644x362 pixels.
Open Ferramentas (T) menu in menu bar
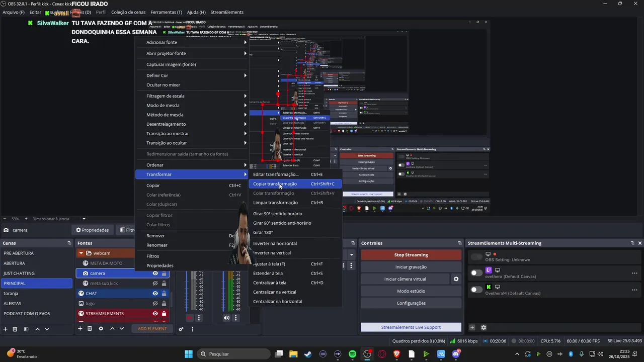pyautogui.click(x=166, y=12)
